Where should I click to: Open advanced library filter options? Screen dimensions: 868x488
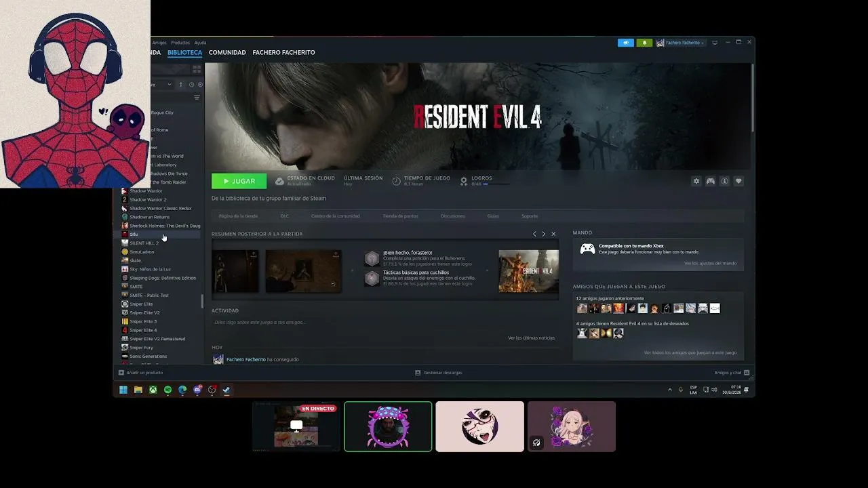click(197, 98)
